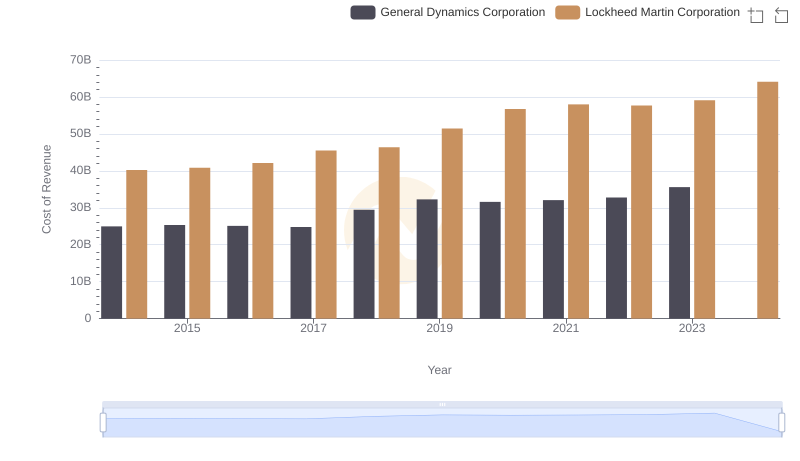Click the data zoom slider top grip
Screen dimensions: 800x461
click(442, 404)
